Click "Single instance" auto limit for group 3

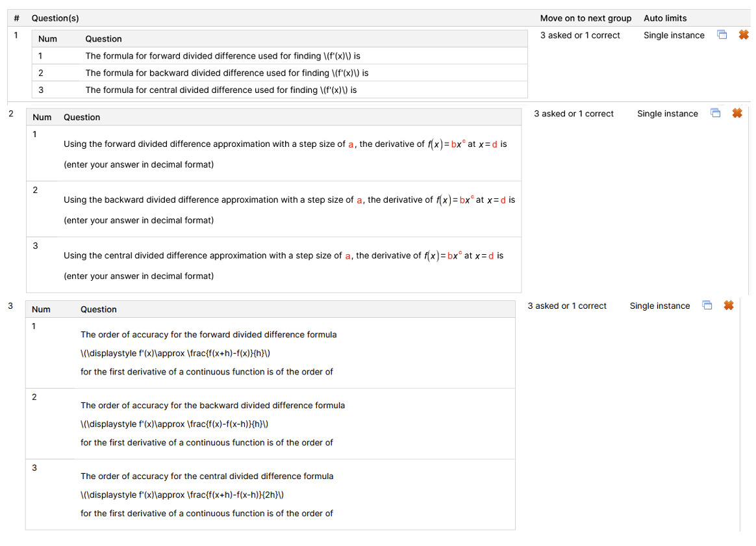click(659, 305)
